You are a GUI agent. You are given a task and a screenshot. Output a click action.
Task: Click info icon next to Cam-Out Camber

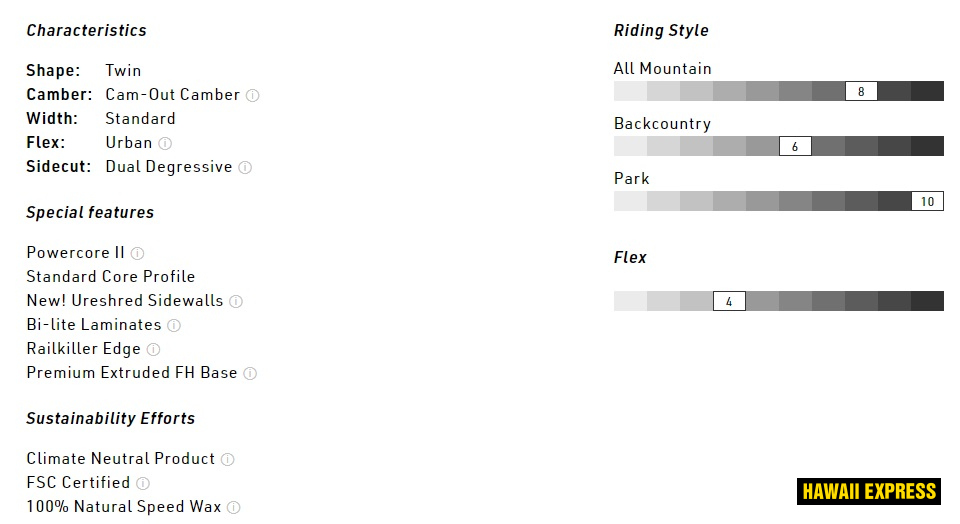tap(253, 96)
